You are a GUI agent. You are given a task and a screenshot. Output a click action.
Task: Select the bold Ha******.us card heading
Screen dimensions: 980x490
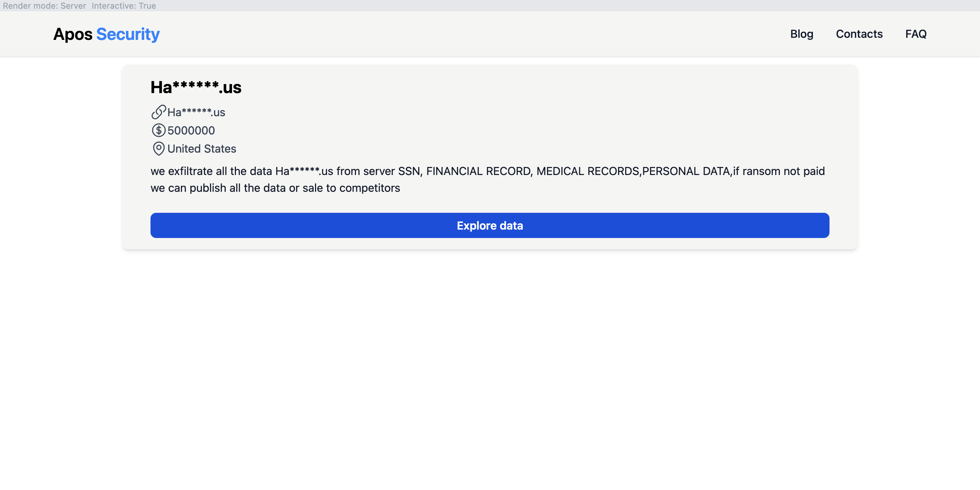(x=196, y=87)
